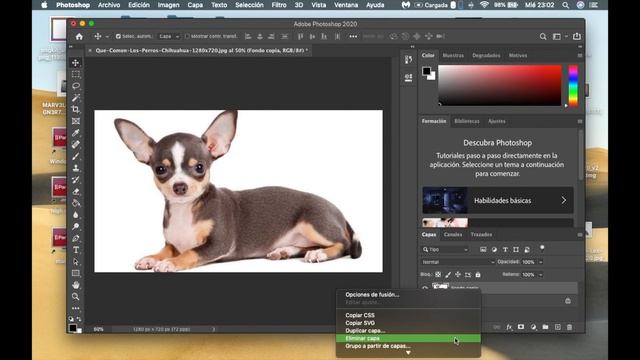Open the share document icon

click(577, 36)
